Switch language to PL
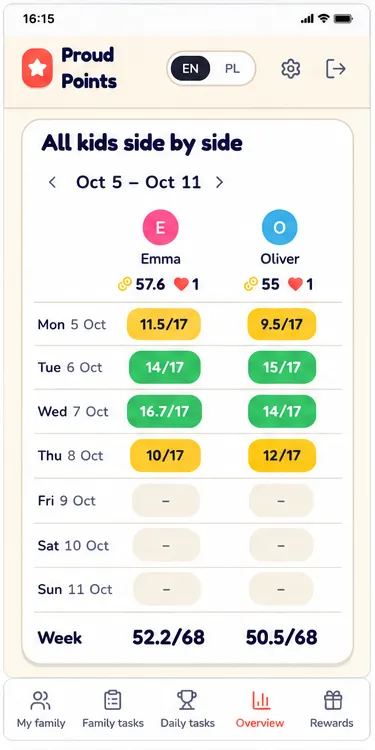 pos(232,68)
